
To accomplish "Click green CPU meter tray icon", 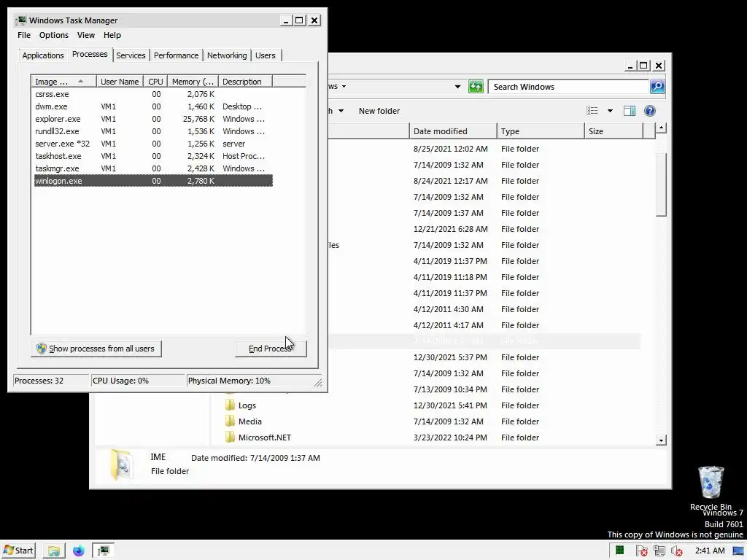I will point(620,551).
